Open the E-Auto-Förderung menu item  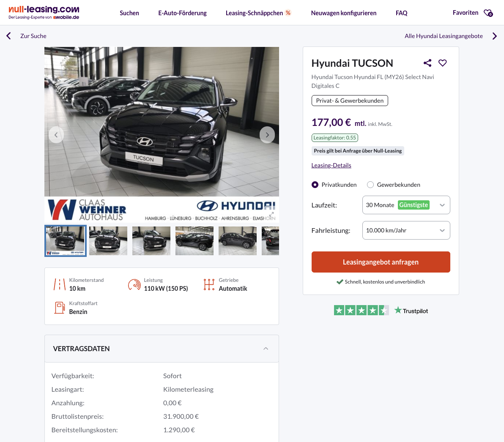182,13
